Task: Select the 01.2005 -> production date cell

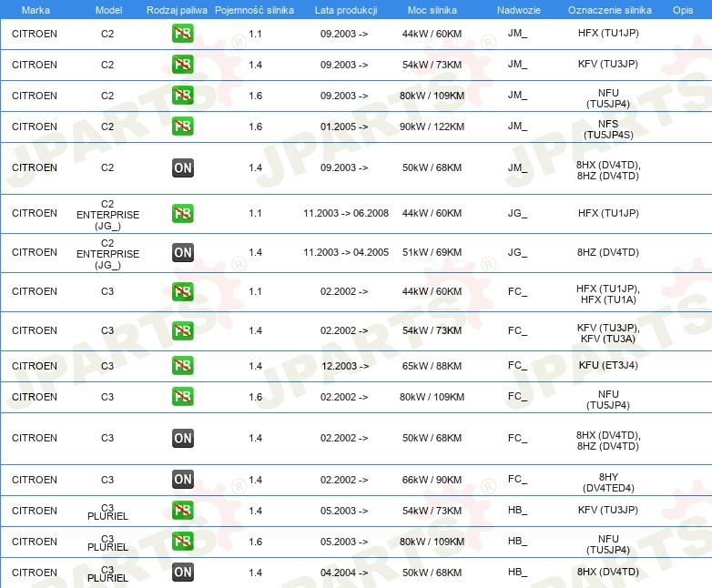Action: [344, 127]
